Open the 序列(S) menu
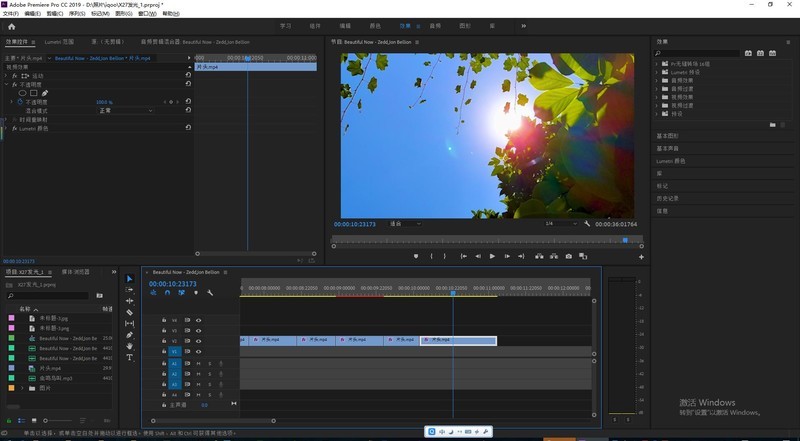The image size is (800, 441). (x=77, y=13)
